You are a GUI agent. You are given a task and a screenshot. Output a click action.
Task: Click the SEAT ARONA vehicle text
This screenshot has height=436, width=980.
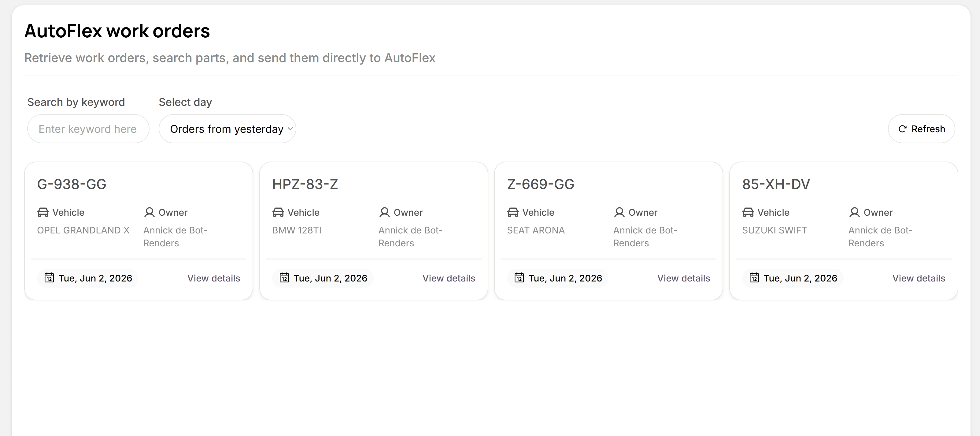pos(536,230)
